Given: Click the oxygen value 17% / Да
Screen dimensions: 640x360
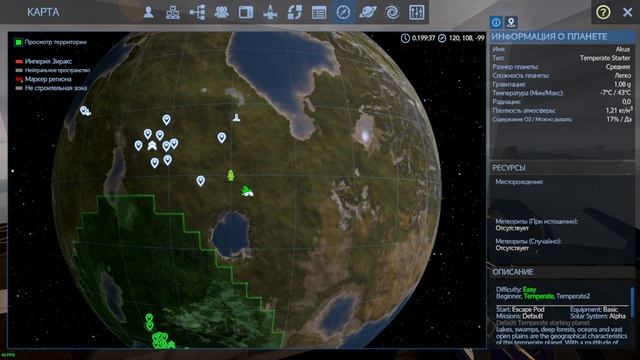Looking at the screenshot, I should [x=618, y=119].
